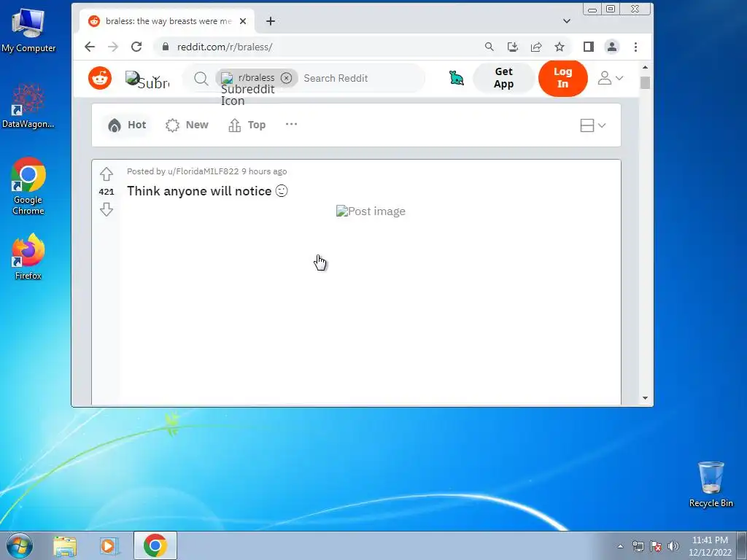
Task: Click the orange Log In button
Action: 562,77
